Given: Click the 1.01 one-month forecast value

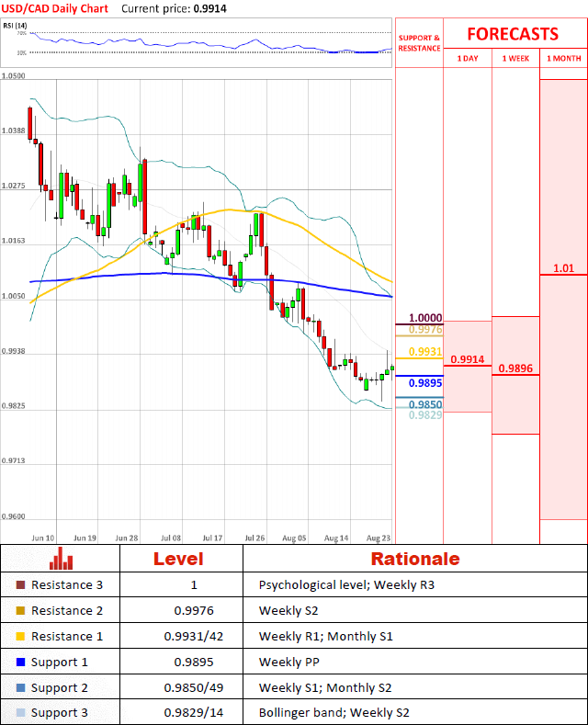Looking at the screenshot, I should point(563,268).
